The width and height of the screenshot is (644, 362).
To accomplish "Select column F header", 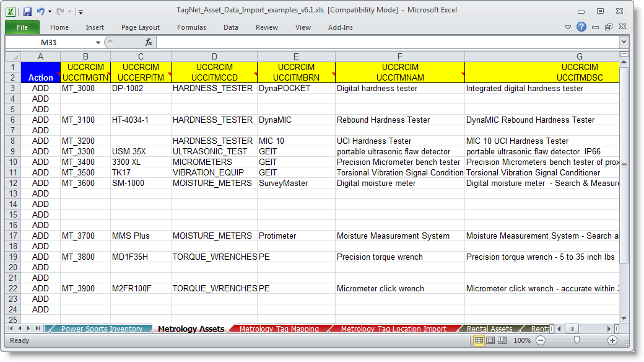I will click(x=399, y=56).
